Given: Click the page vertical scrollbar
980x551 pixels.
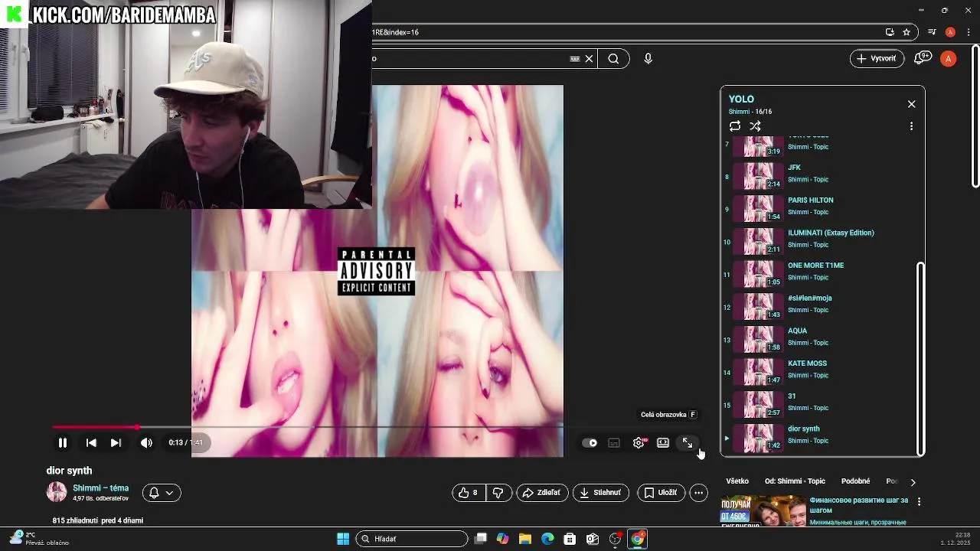Looking at the screenshot, I should (x=975, y=115).
